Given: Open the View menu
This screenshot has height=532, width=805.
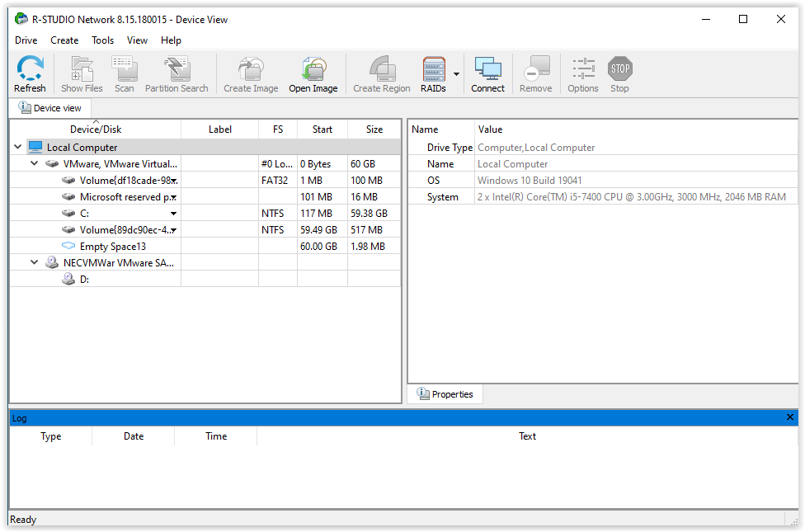Looking at the screenshot, I should (137, 40).
